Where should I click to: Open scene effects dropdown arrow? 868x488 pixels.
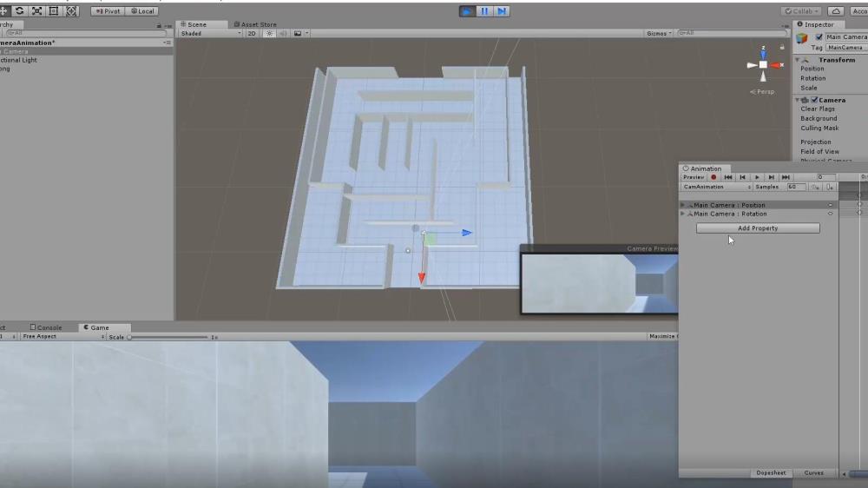point(307,34)
